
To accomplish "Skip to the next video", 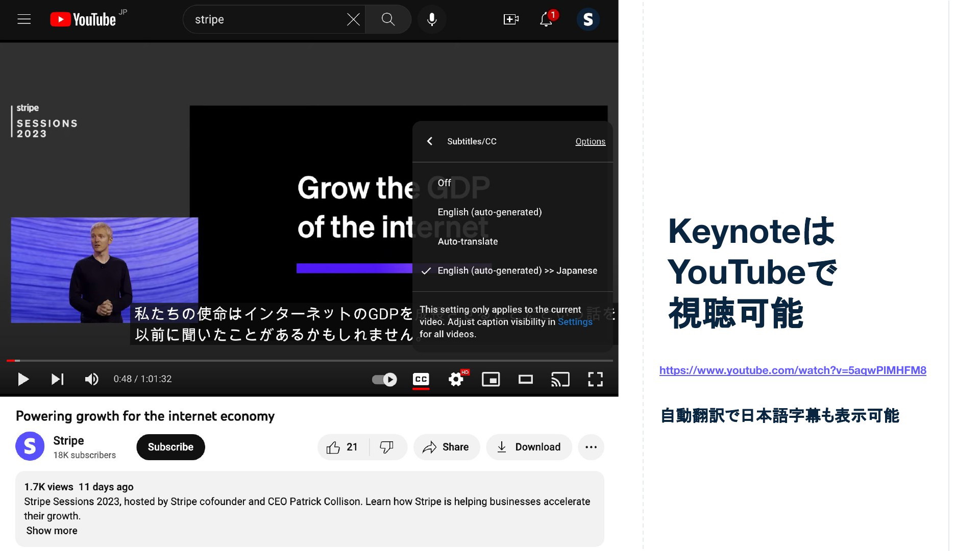I will tap(57, 379).
